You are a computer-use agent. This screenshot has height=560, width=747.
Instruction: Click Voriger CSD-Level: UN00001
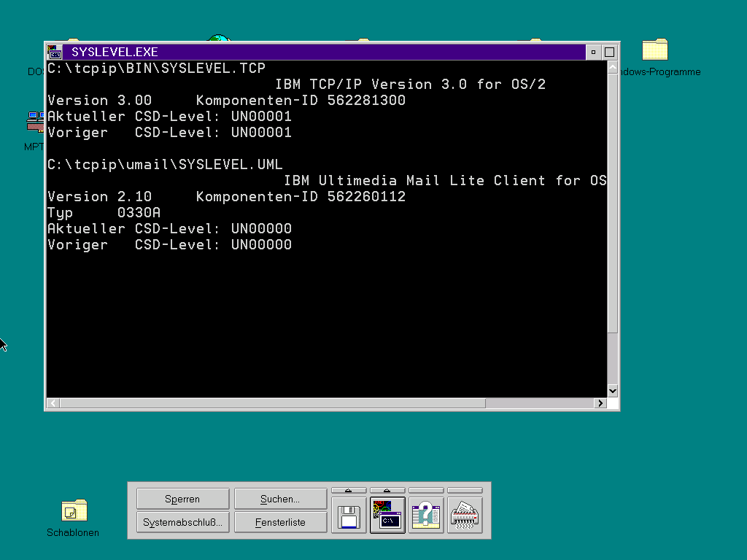(169, 133)
